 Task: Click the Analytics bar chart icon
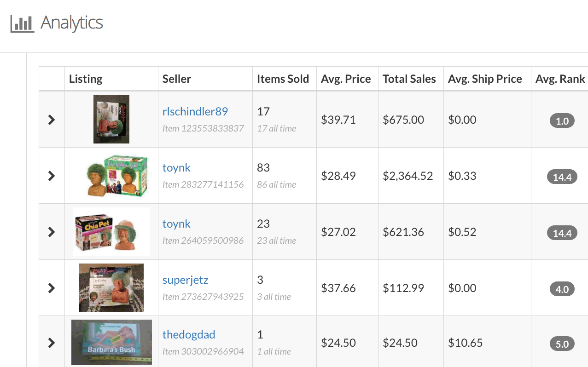pos(22,23)
